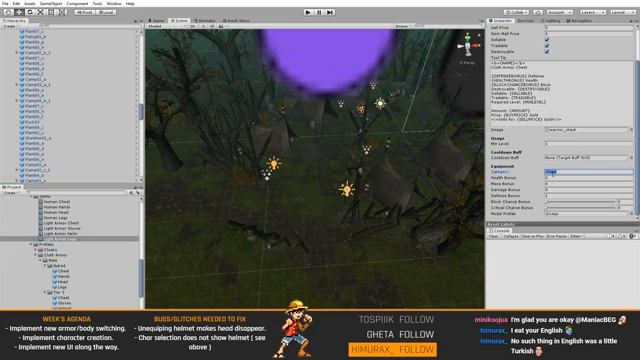Click the Console Clear button
Image resolution: width=640 pixels, height=360 pixels.
[494, 236]
